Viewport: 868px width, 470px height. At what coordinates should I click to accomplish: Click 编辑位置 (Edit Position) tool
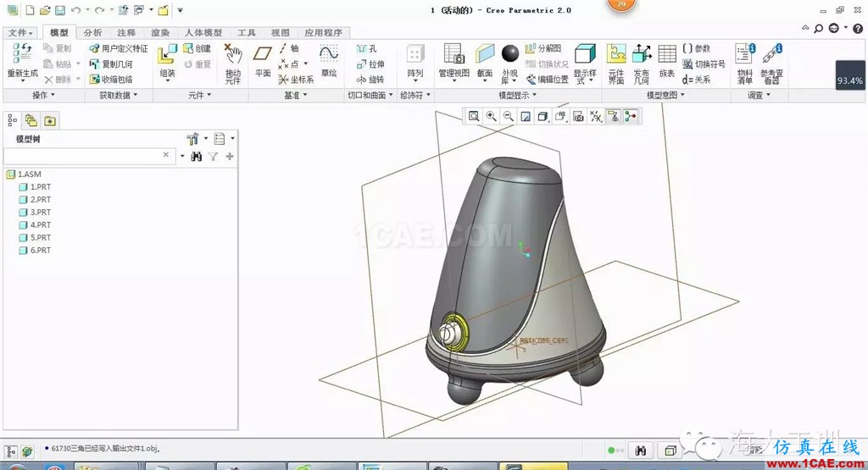tap(548, 80)
